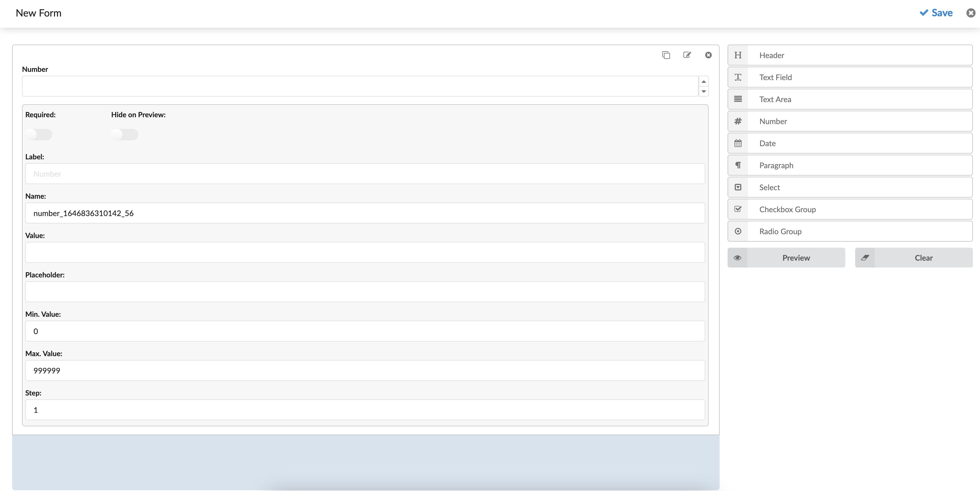
Task: Click the Header H icon
Action: tap(738, 55)
